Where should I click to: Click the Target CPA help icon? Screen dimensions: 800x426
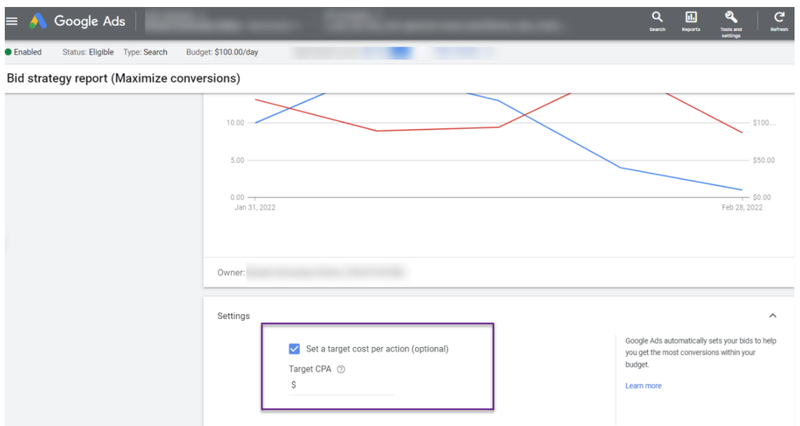click(341, 369)
